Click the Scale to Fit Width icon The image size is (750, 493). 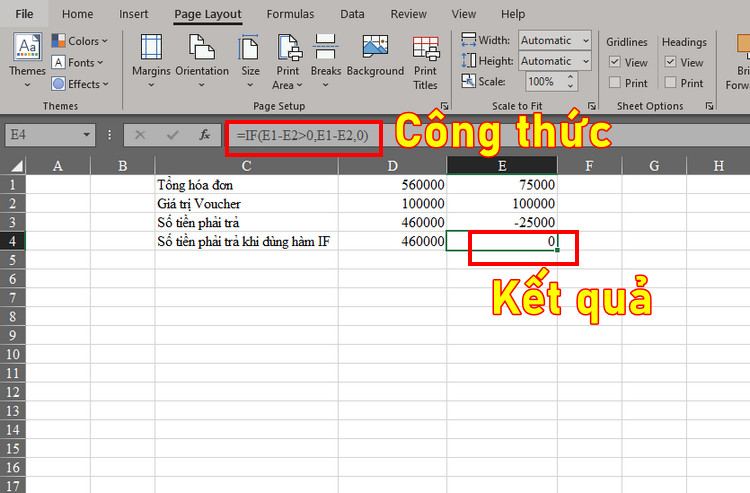click(468, 40)
